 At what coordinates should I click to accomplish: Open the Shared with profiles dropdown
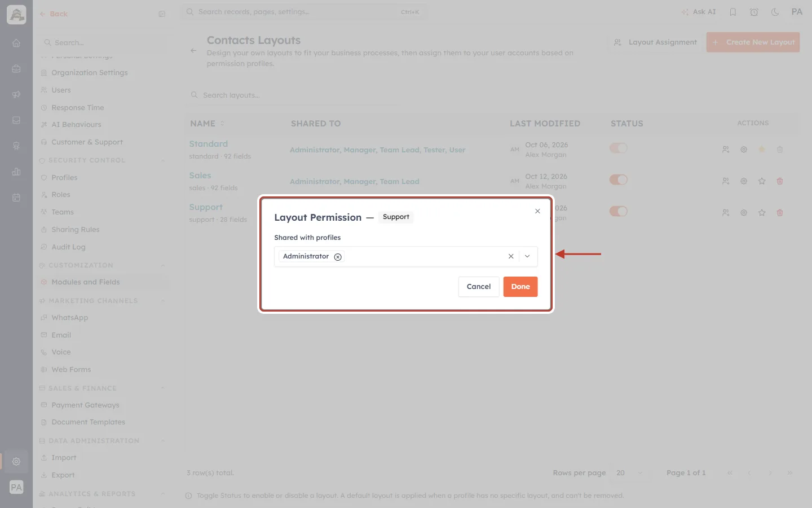point(527,256)
